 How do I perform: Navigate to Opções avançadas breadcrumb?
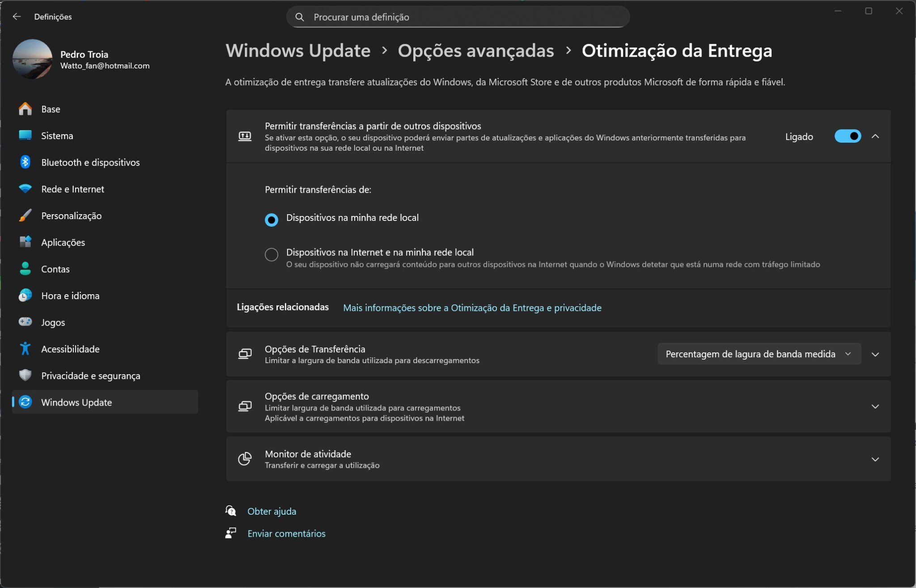pyautogui.click(x=475, y=51)
